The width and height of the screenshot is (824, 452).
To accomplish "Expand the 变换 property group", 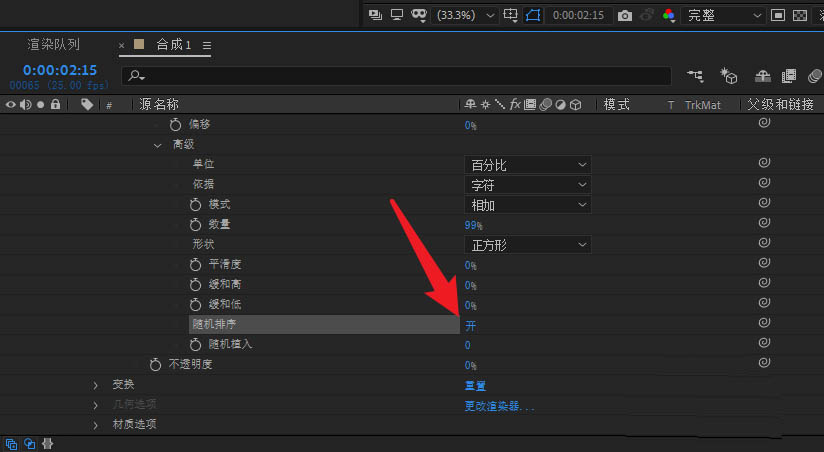I will (x=96, y=385).
